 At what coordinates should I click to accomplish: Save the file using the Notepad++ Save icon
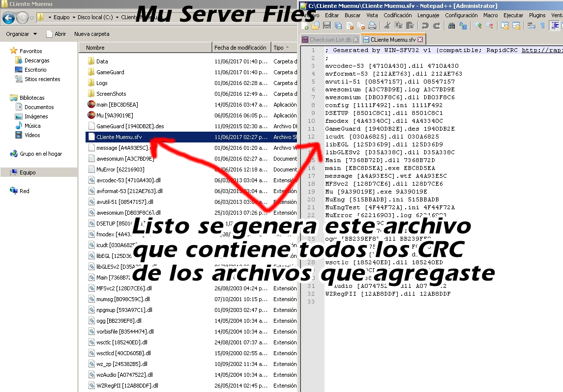point(327,26)
